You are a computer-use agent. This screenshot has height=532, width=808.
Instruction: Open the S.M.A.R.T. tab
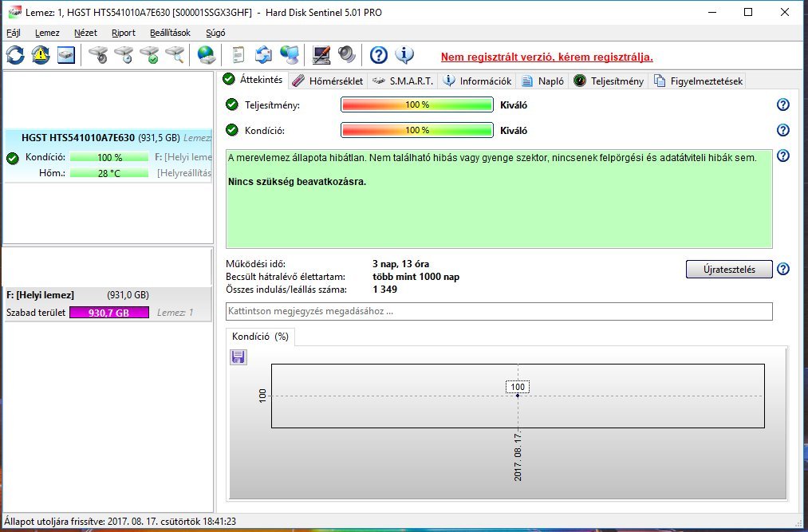[x=403, y=81]
